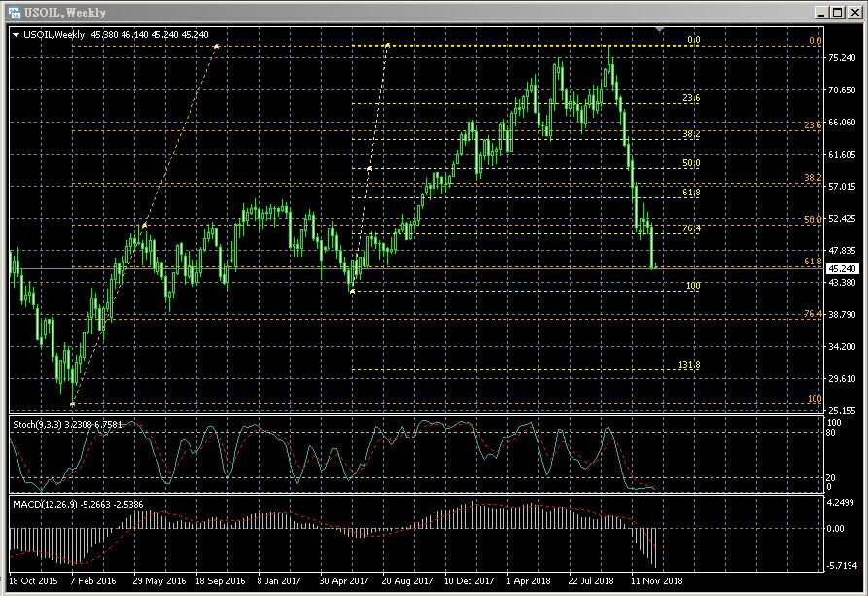Screen dimensions: 868x596
Task: Click the yellow 50.0 Fibonacci level label
Action: pos(690,164)
